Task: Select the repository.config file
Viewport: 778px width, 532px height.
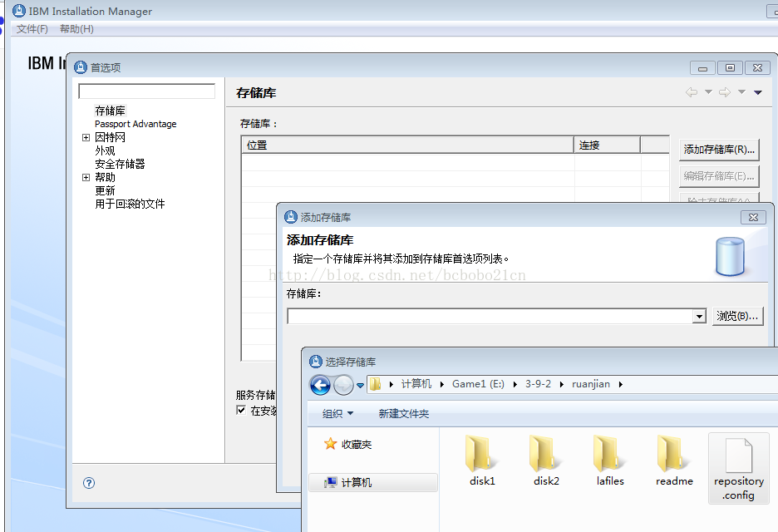Action: (738, 468)
